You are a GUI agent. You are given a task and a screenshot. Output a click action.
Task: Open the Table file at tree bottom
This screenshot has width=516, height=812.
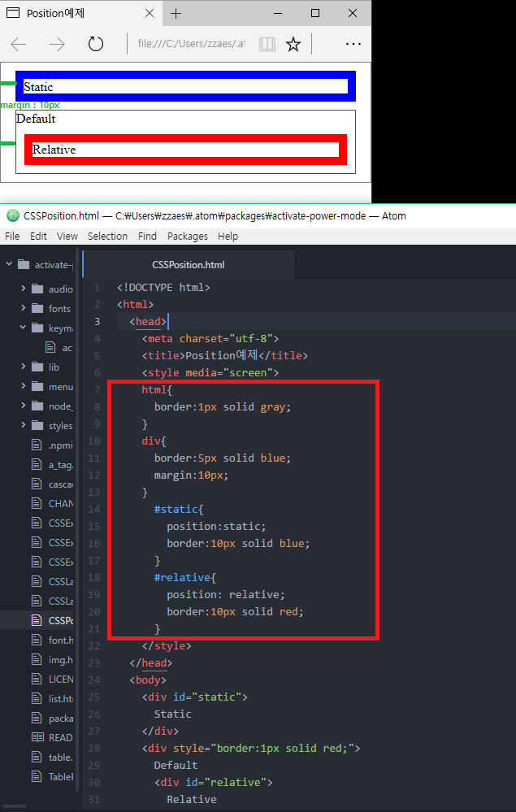[x=52, y=776]
